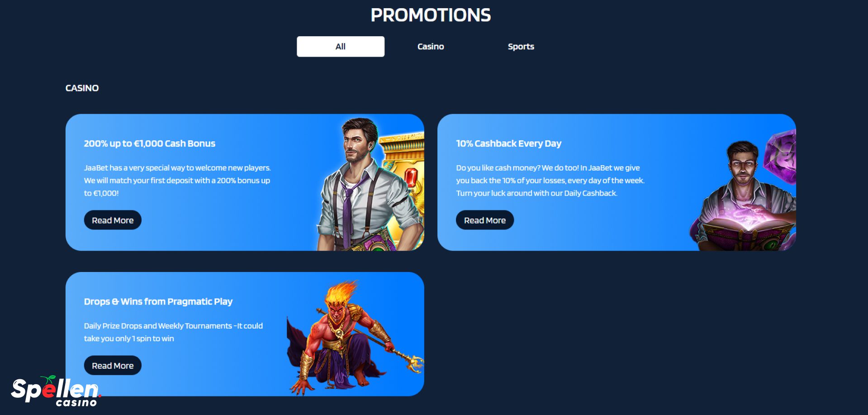
Task: Click Read More on 200% Cash Bonus
Action: point(113,220)
